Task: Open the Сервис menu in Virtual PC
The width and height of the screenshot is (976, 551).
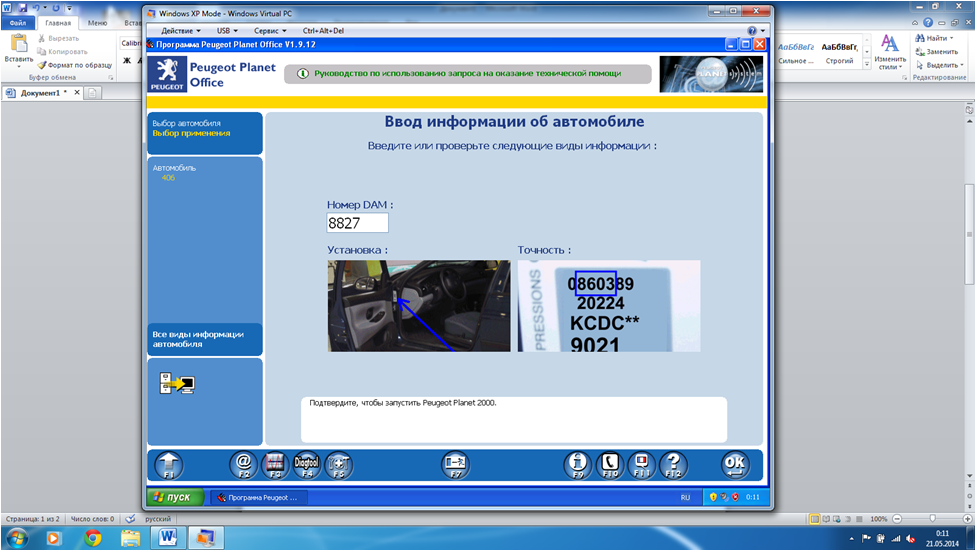Action: [x=270, y=31]
